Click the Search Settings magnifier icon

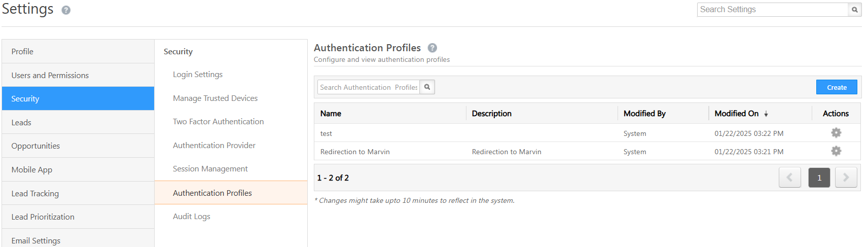pos(855,10)
